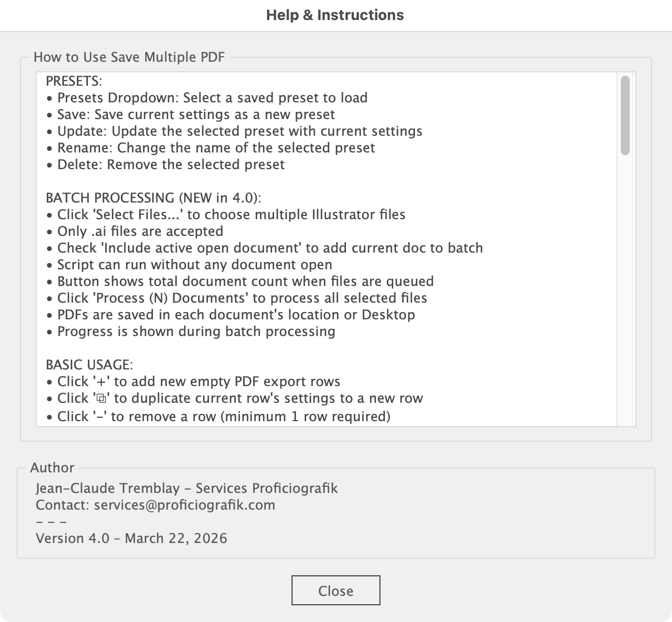Click the Author panel label
This screenshot has width=672, height=622.
pos(52,468)
